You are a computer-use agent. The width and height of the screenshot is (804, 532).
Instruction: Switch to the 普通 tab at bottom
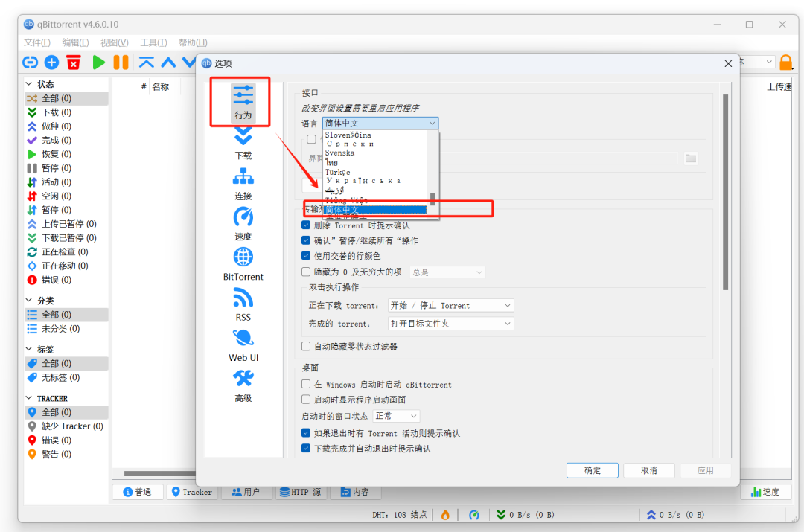[x=138, y=492]
